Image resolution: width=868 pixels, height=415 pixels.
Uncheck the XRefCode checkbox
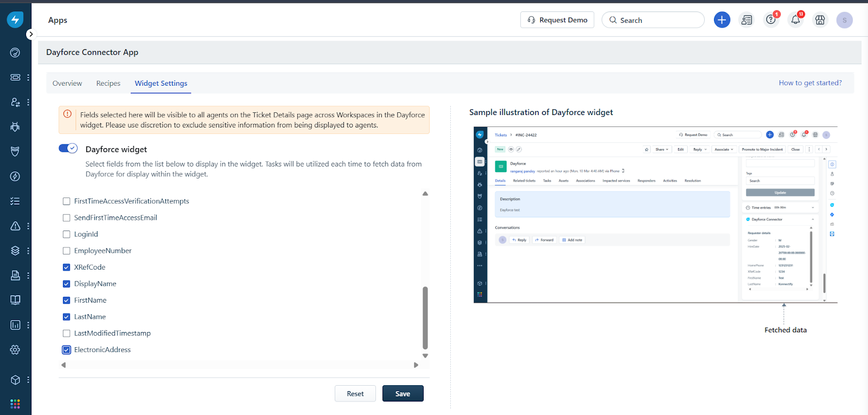click(66, 267)
